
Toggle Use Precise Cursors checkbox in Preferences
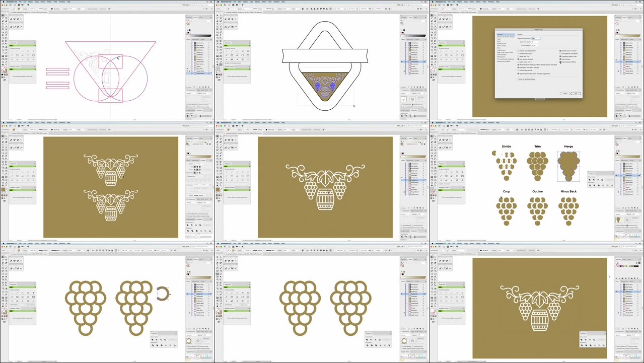click(518, 54)
